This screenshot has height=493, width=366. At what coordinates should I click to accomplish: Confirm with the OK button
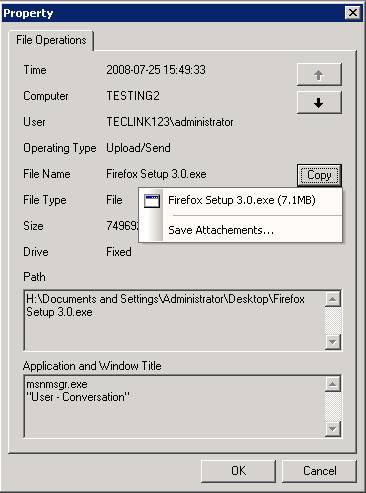coord(238,471)
